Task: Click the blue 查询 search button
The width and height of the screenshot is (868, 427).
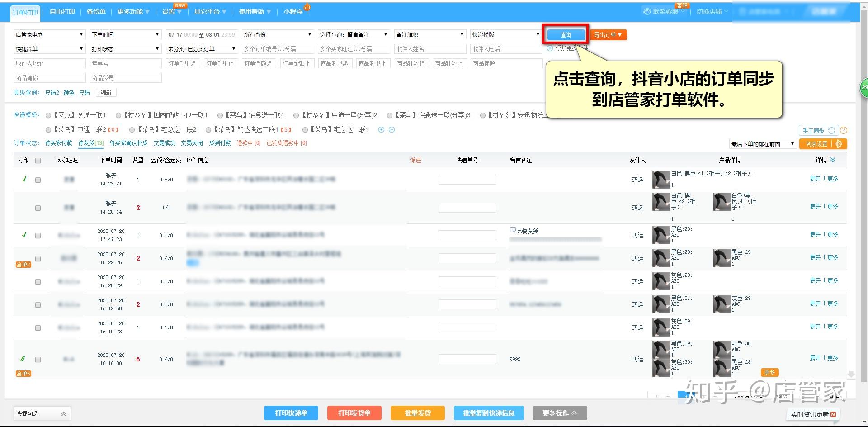Action: [x=566, y=35]
